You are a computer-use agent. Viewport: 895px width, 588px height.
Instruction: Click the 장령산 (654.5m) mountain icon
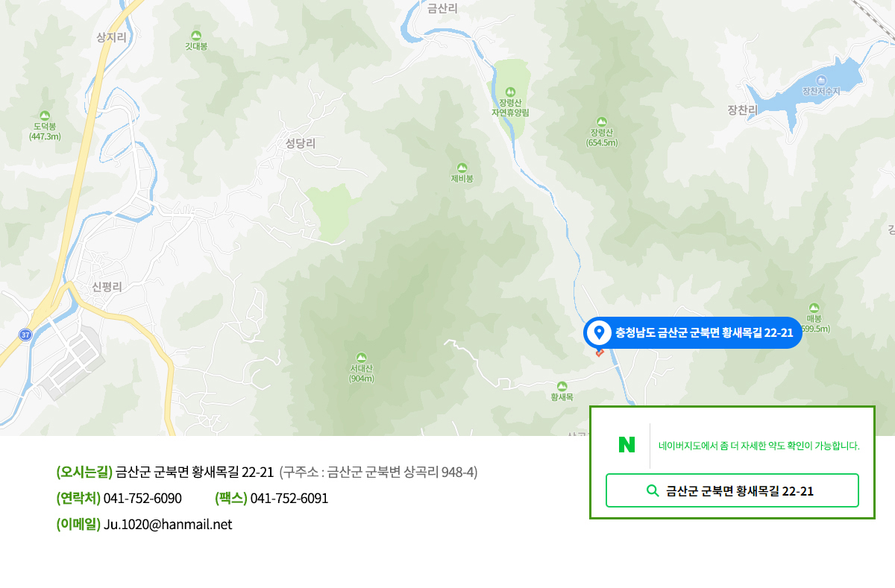(x=602, y=121)
